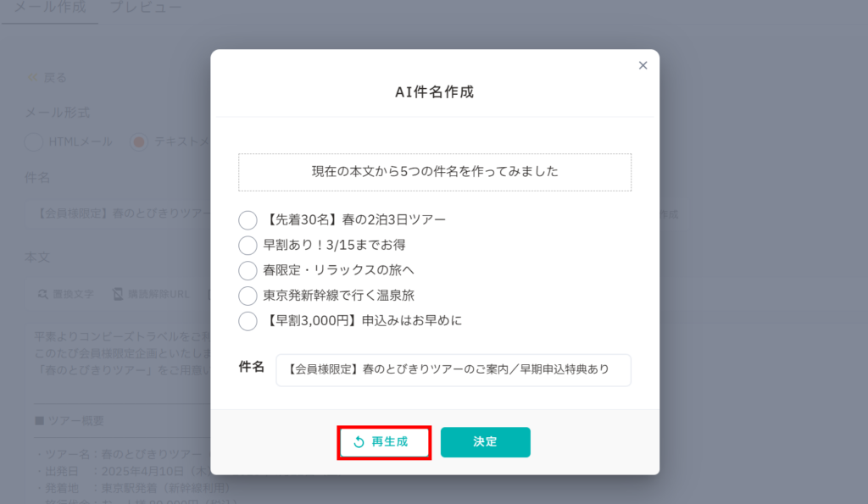The width and height of the screenshot is (868, 504).
Task: Click the 戻る double-chevron icon
Action: click(32, 78)
